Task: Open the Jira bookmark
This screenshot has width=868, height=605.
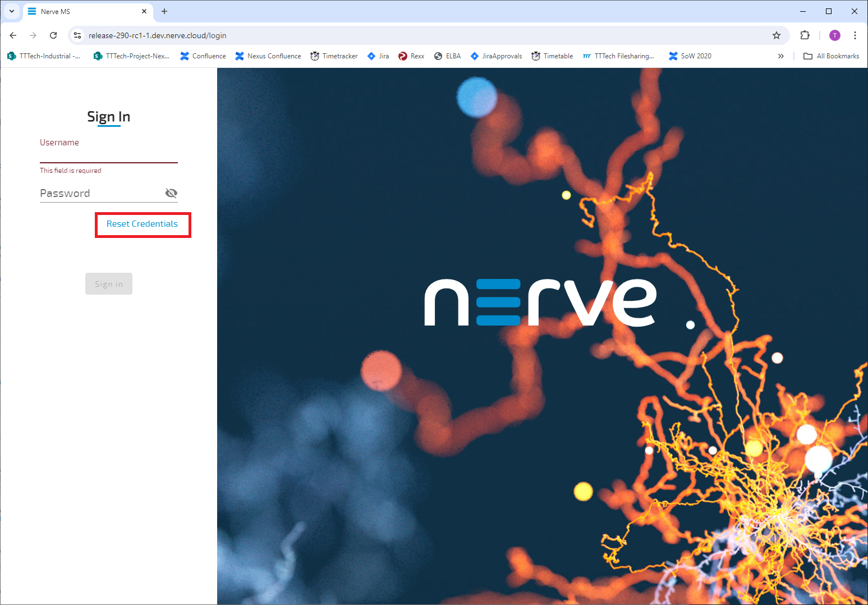Action: coord(378,56)
